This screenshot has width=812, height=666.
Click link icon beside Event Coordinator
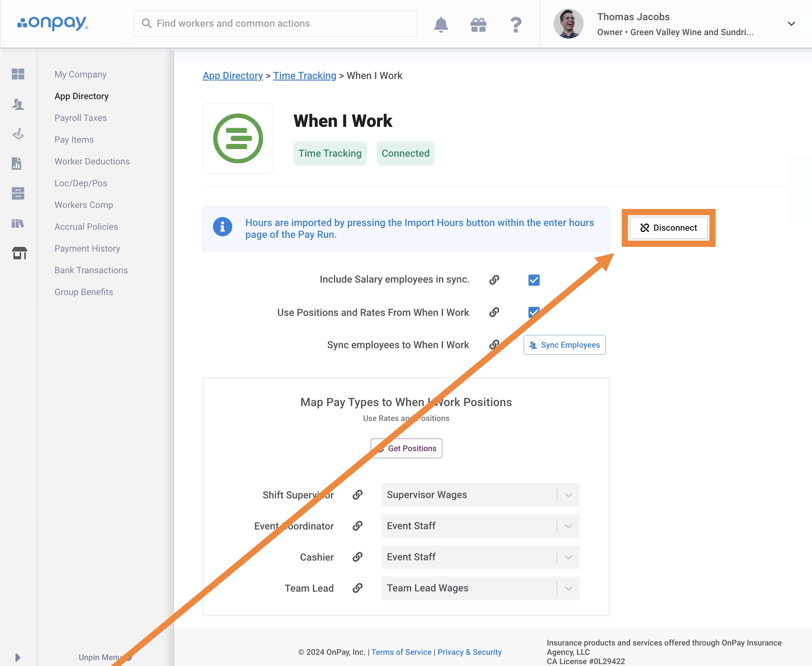click(358, 525)
